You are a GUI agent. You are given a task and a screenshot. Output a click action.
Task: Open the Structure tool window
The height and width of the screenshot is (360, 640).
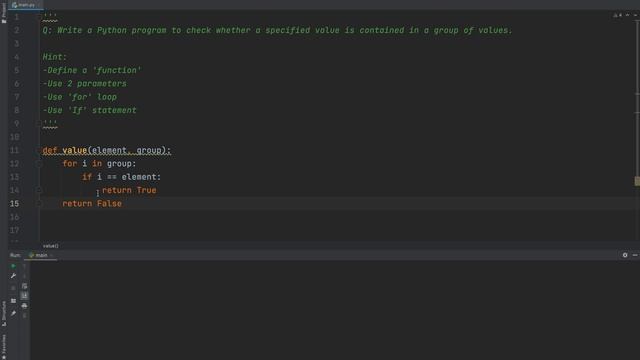(4, 314)
